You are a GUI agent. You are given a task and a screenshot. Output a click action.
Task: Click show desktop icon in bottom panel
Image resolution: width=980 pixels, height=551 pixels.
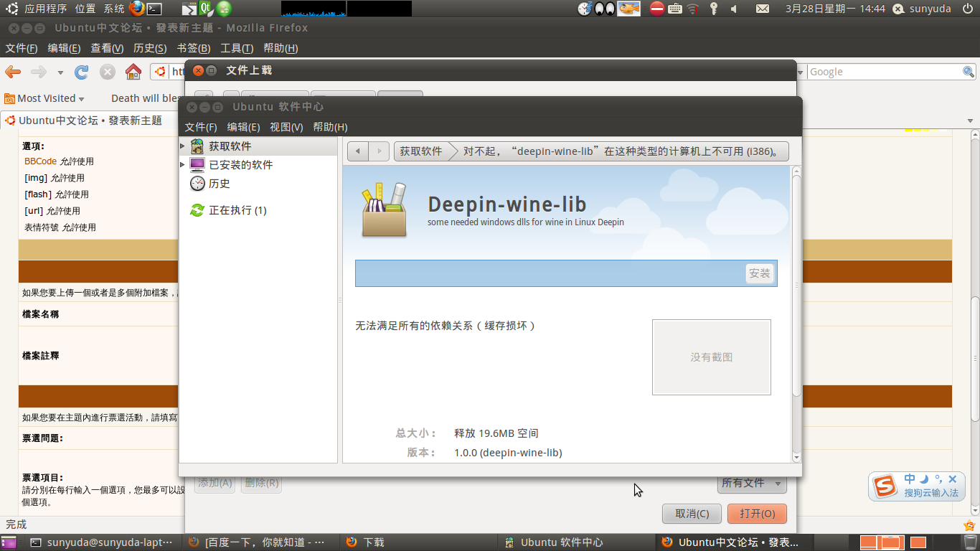pyautogui.click(x=9, y=542)
